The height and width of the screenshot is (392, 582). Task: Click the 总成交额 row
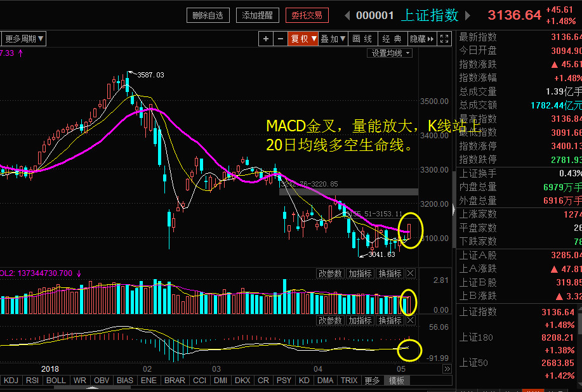coord(519,105)
